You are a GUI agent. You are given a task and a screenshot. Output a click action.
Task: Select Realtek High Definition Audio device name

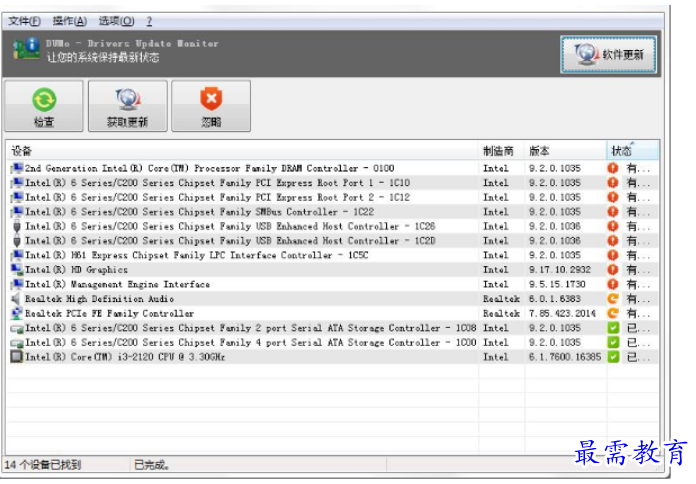[99, 298]
